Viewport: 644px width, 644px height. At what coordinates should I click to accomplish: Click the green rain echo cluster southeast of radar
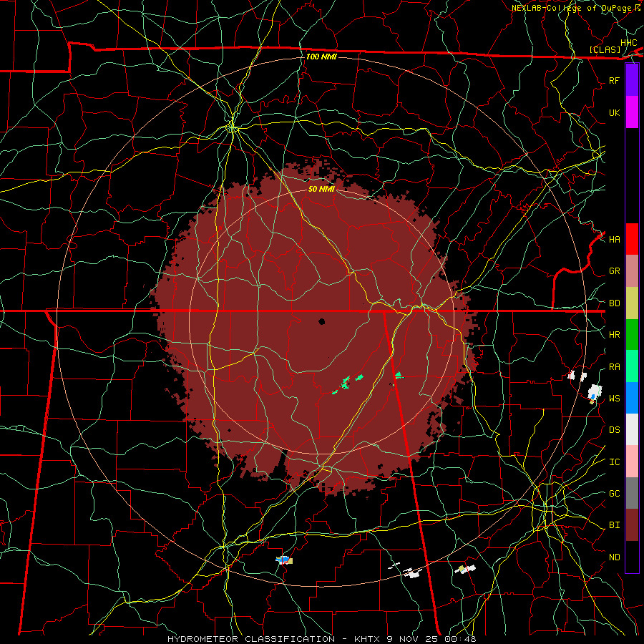pos(345,384)
